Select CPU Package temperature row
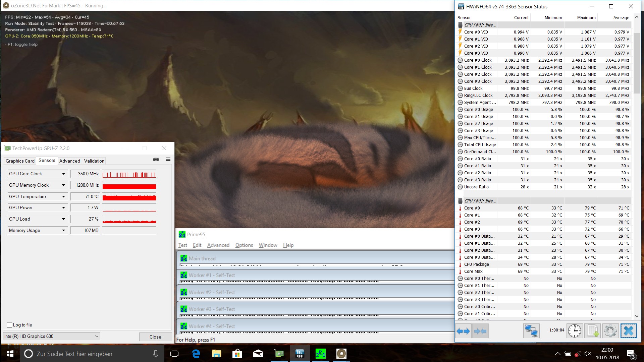 click(544, 264)
